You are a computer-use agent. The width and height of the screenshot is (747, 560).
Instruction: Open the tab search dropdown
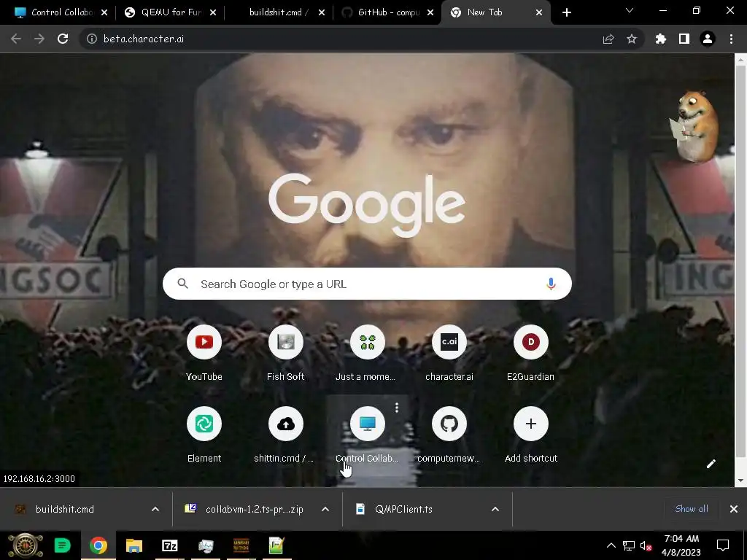pyautogui.click(x=630, y=10)
